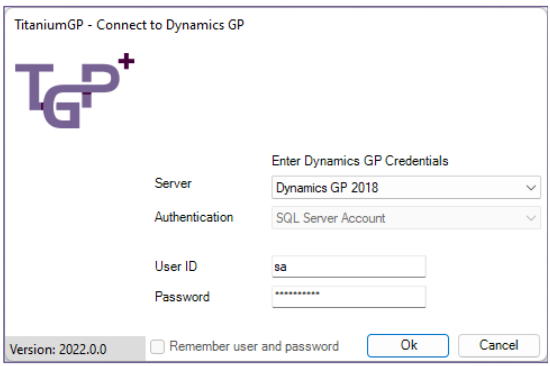Click the Password label text
Screen dimensions: 550x366
(182, 297)
